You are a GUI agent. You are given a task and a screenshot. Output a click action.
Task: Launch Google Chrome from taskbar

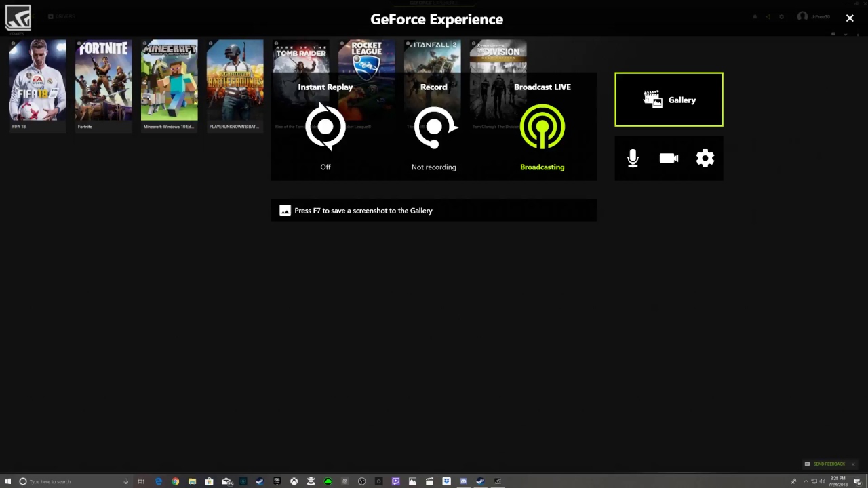[x=176, y=481]
